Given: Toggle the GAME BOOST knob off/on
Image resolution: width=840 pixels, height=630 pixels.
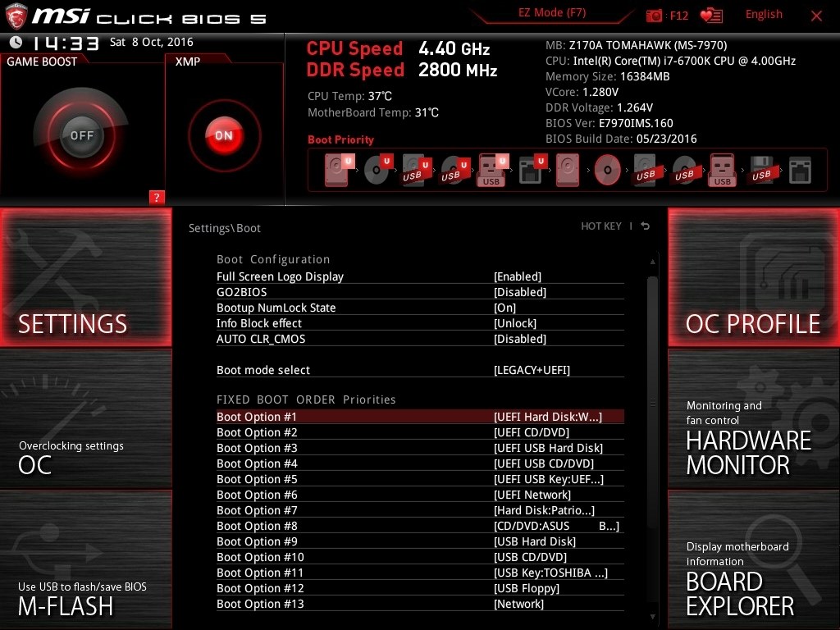Looking at the screenshot, I should point(81,135).
